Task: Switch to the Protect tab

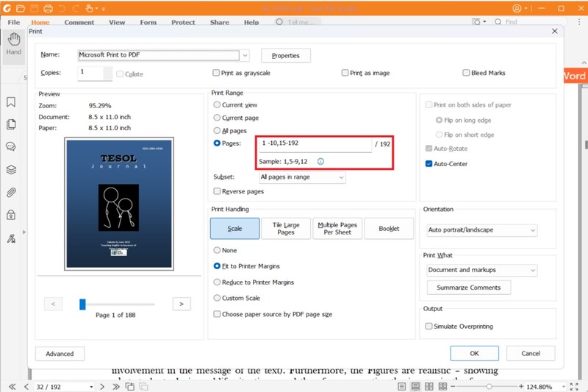Action: [x=183, y=23]
